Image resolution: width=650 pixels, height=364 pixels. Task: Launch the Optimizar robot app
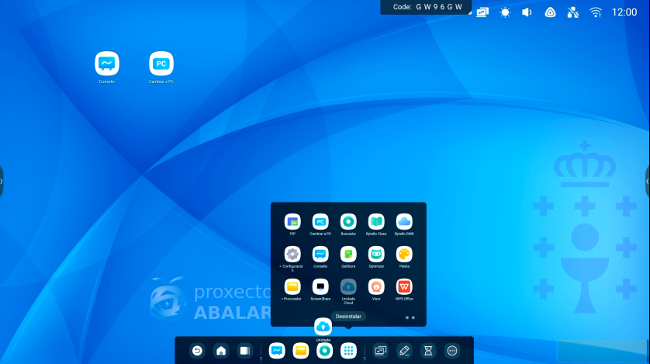pos(376,254)
